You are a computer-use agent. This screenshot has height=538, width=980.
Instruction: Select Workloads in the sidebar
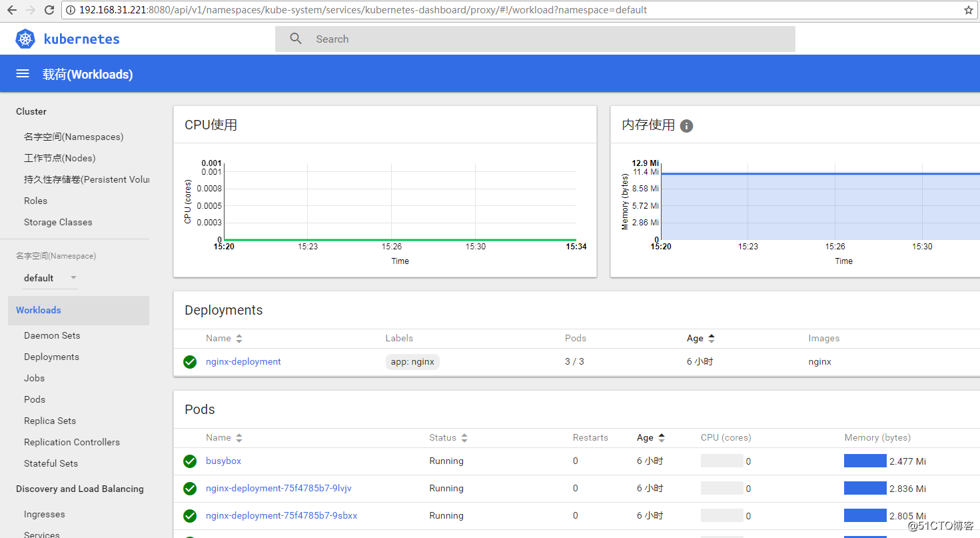tap(79, 310)
